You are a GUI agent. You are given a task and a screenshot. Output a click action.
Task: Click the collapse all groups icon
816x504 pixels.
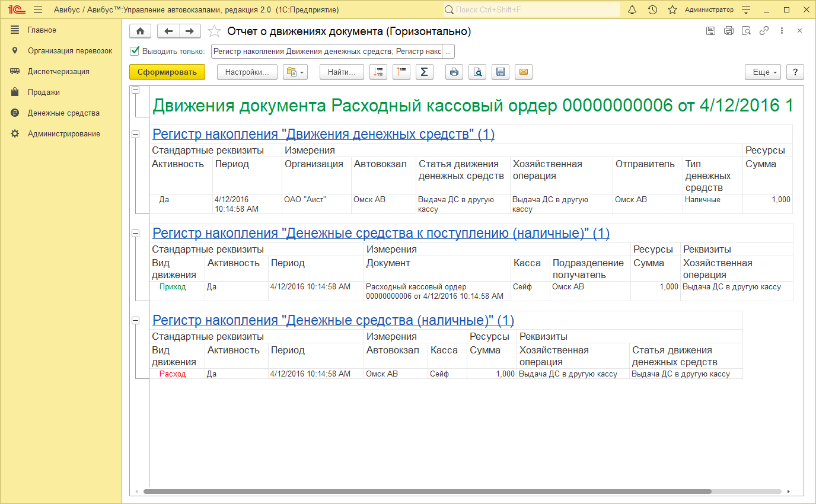tap(401, 72)
